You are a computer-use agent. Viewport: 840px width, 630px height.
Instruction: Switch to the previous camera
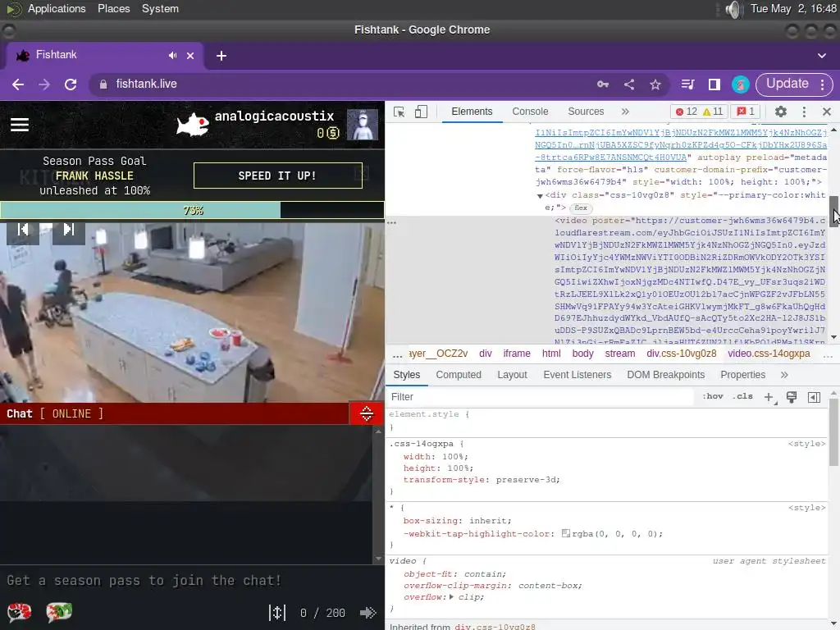(22, 230)
